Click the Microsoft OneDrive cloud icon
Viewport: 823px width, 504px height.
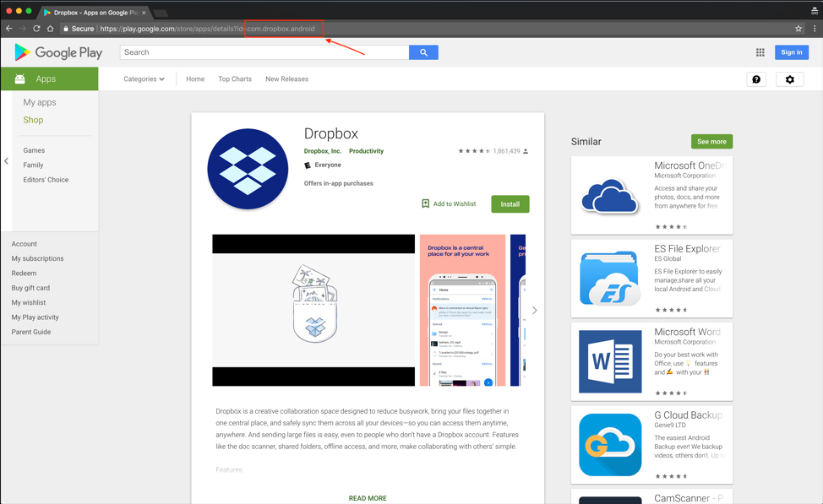[609, 196]
